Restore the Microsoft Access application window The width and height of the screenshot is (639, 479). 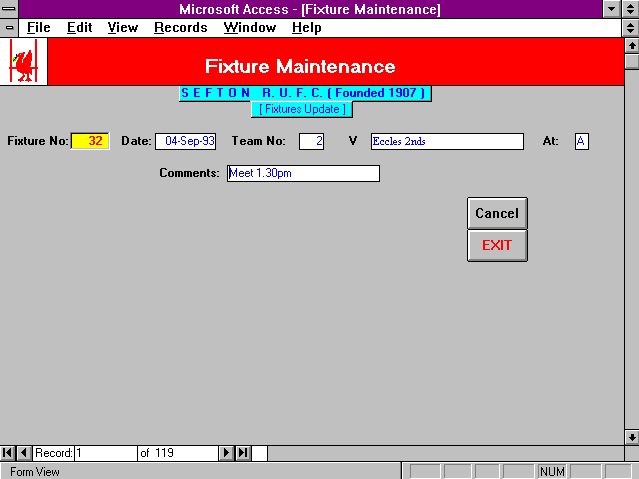pos(630,9)
